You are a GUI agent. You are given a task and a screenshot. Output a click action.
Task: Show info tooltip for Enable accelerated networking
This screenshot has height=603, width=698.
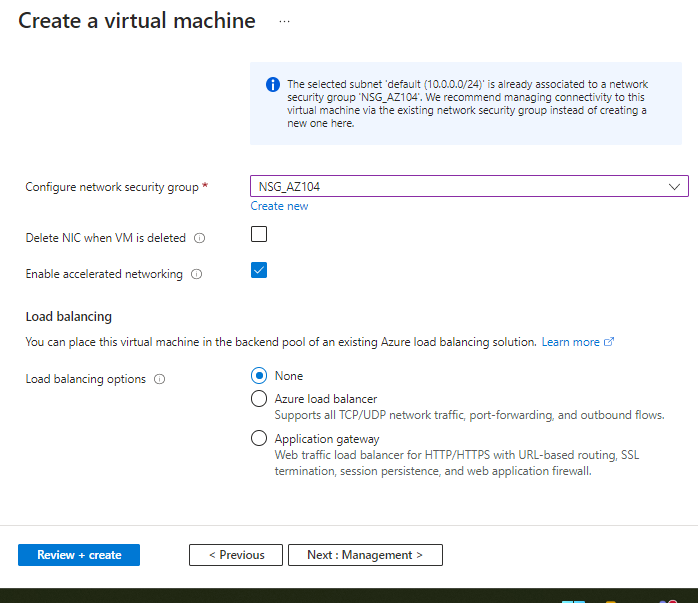[x=196, y=274]
